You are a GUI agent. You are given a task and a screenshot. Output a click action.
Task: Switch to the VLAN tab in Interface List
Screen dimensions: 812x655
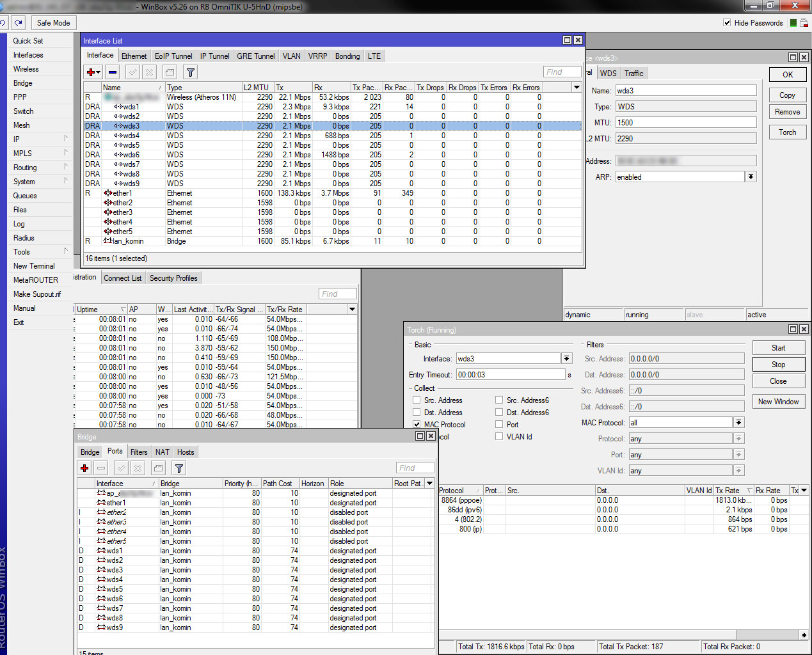coord(291,56)
